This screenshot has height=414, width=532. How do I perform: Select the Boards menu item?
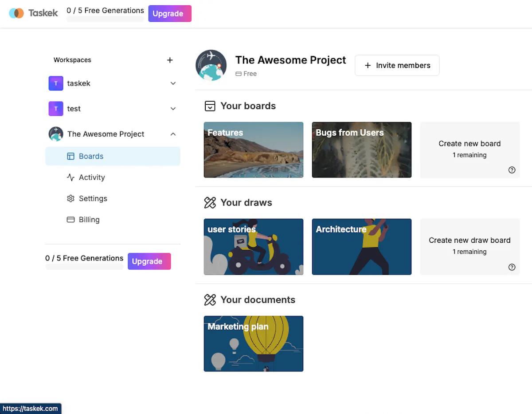tap(113, 156)
